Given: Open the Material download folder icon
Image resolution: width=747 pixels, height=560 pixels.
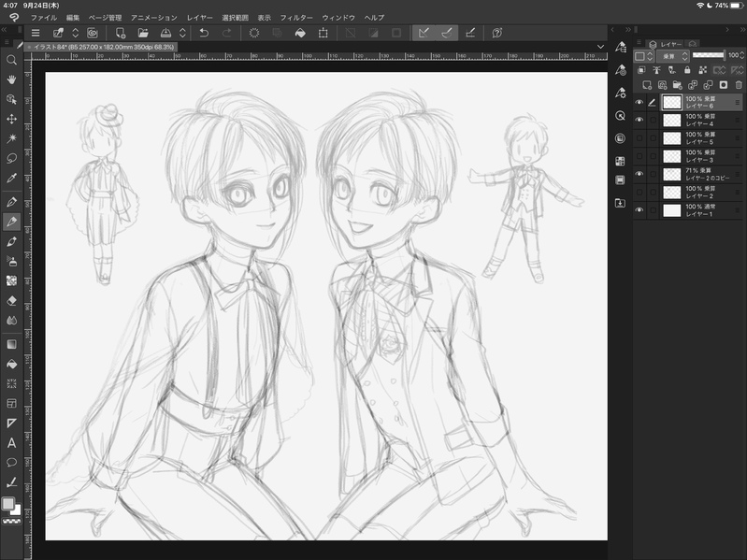Looking at the screenshot, I should tap(620, 203).
